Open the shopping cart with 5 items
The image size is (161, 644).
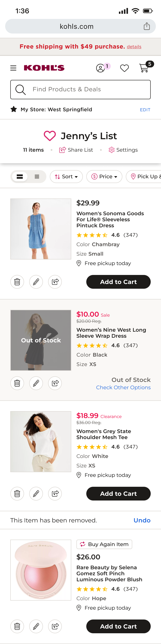click(x=144, y=68)
